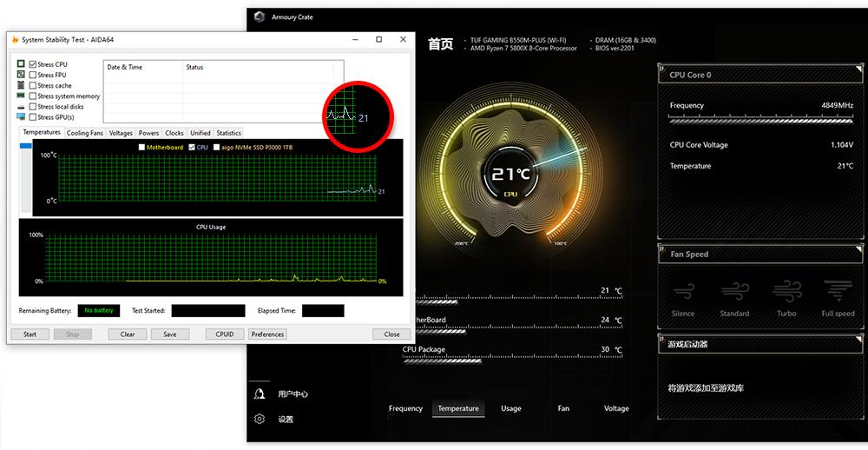Screen dimensions: 868x450
Task: Enable the Stress GPU(s) checkbox
Action: tap(33, 117)
